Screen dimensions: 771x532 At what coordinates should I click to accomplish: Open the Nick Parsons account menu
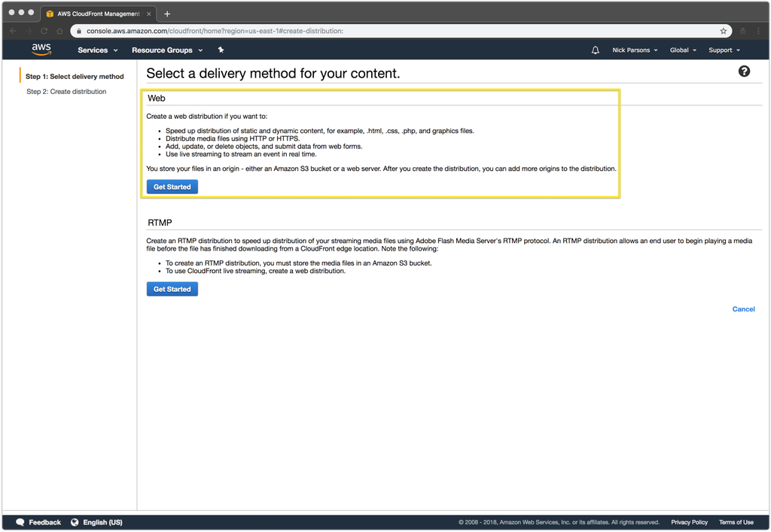[635, 50]
